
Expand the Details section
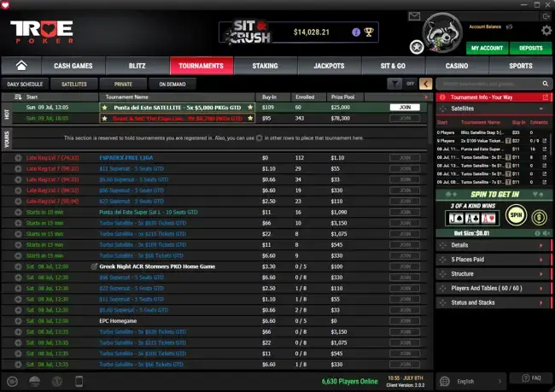point(494,245)
